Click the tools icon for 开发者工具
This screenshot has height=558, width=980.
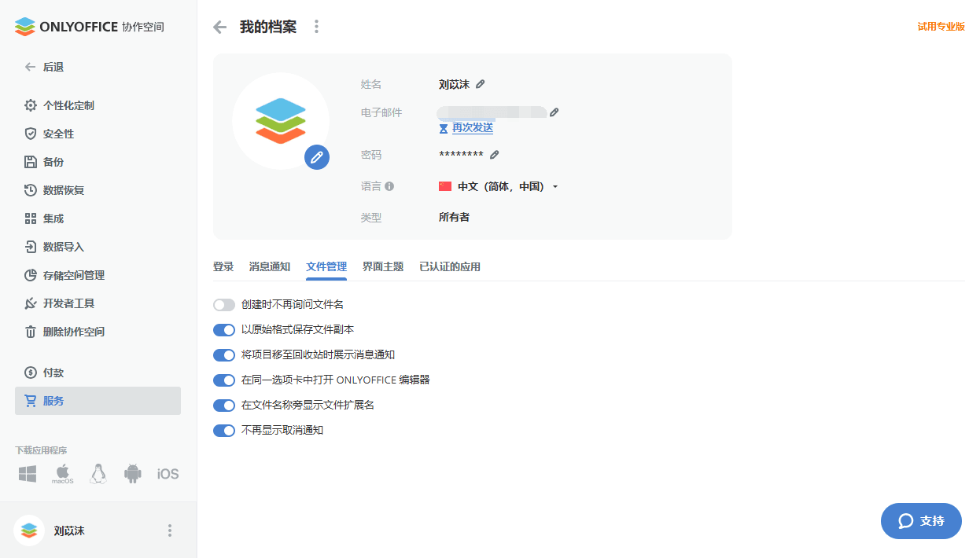[31, 303]
